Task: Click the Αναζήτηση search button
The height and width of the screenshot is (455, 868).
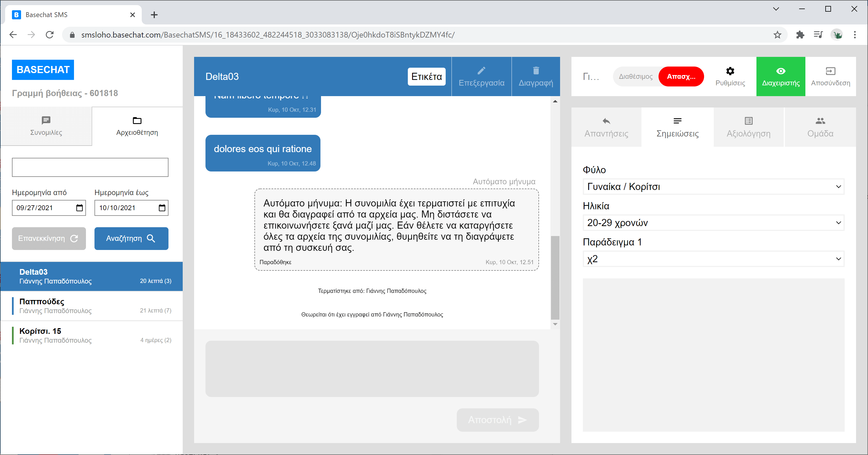Action: click(131, 238)
